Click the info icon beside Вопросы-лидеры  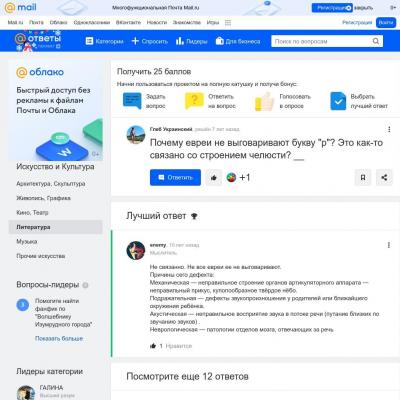pyautogui.click(x=85, y=285)
